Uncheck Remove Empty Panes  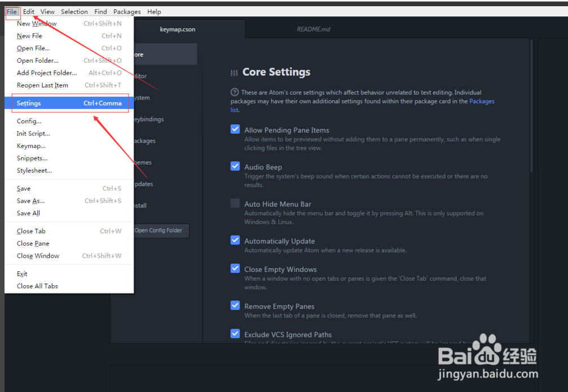(235, 306)
